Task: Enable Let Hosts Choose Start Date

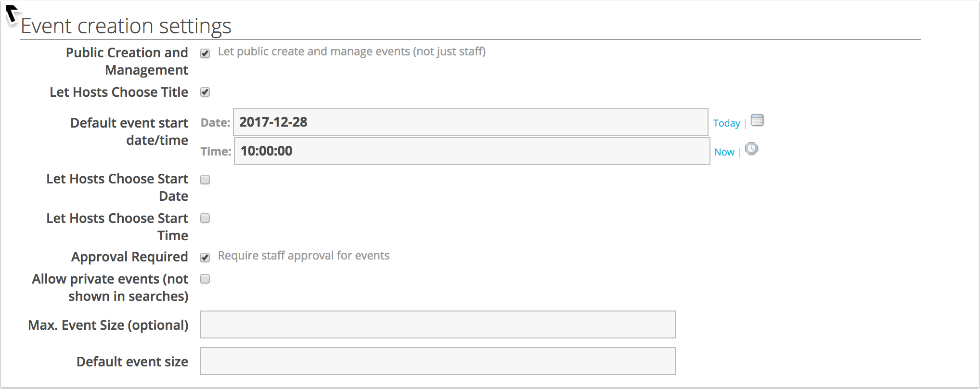Action: (205, 180)
